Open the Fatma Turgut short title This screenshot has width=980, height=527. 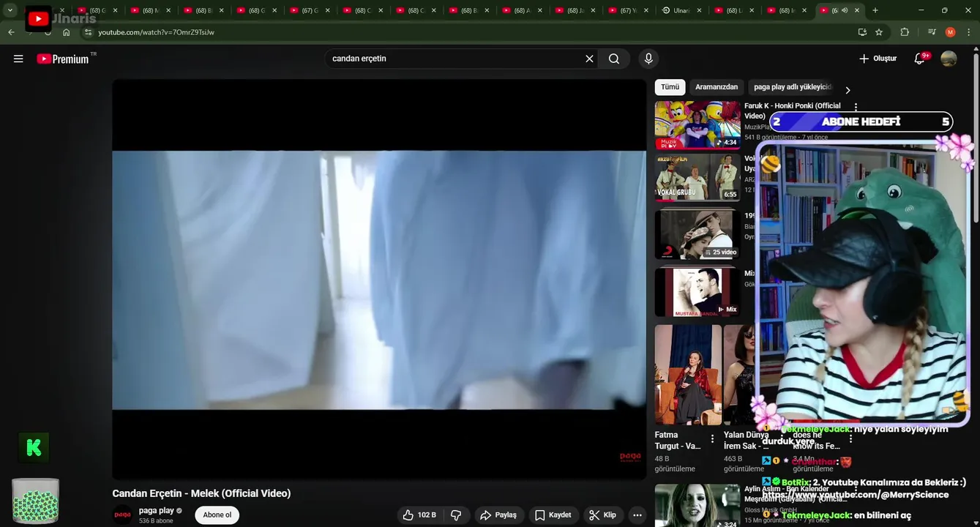point(678,440)
